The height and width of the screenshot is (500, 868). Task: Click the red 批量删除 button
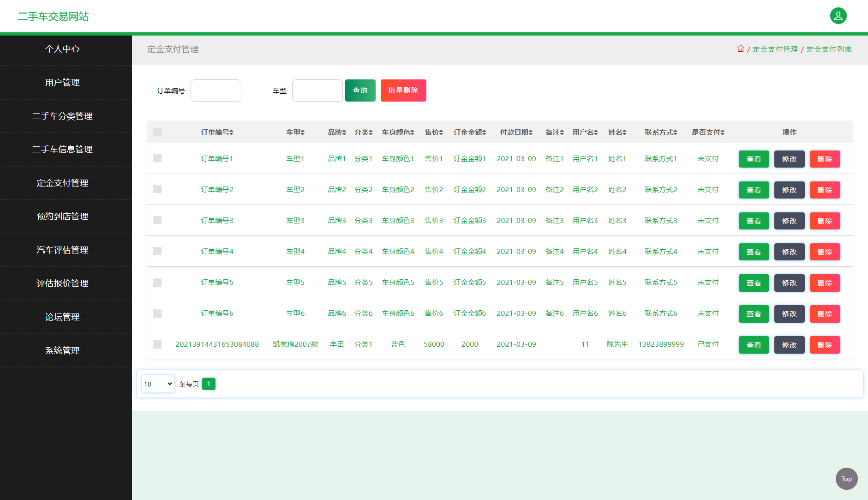tap(403, 90)
